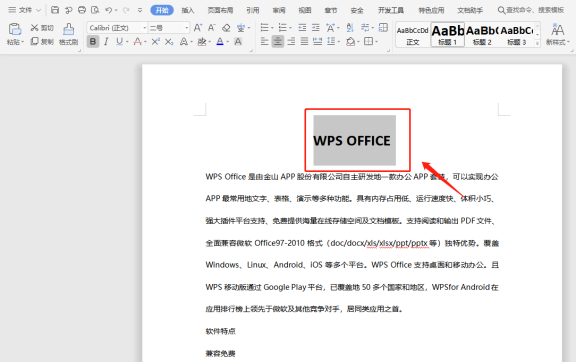Click the text highlight color pen
The width and height of the screenshot is (576, 363).
[x=202, y=42]
